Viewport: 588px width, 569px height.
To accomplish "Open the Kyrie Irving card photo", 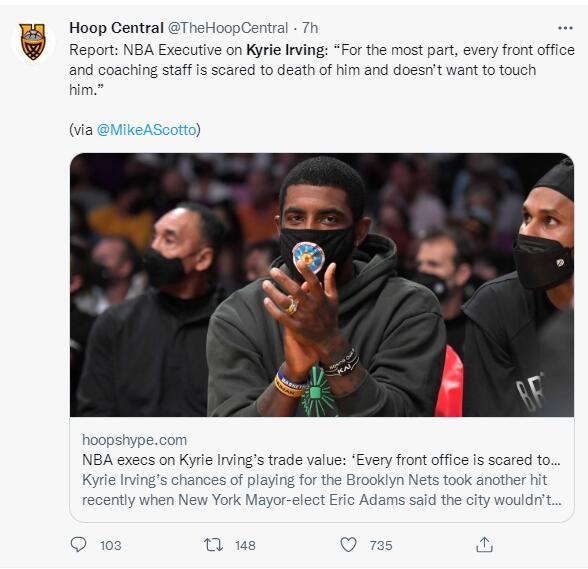I will pos(322,285).
